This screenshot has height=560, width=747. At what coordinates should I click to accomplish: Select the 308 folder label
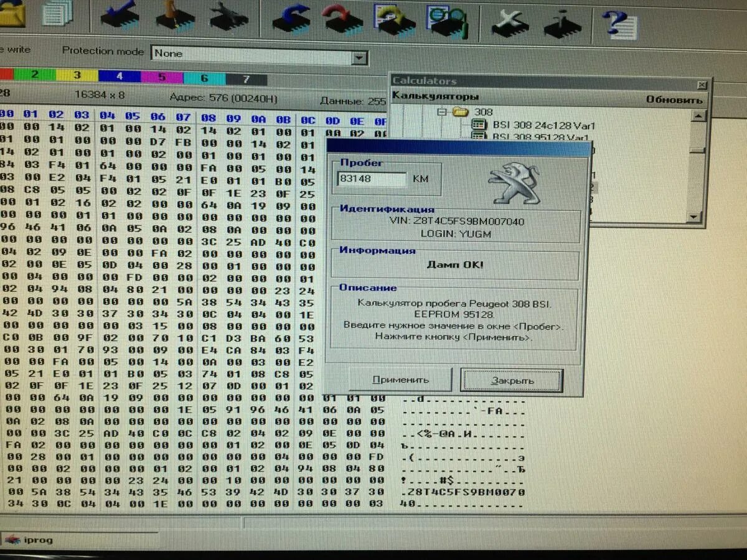(x=483, y=113)
